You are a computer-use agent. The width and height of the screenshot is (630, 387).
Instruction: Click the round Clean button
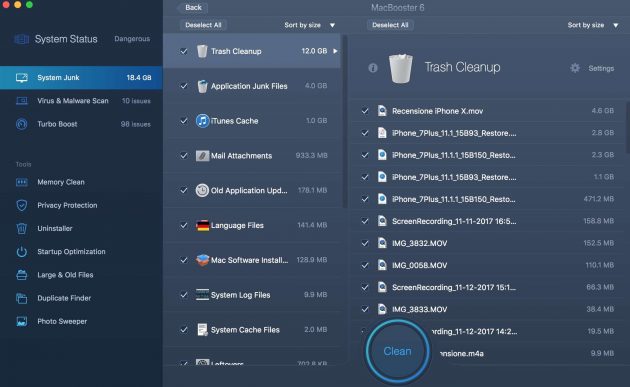point(397,351)
